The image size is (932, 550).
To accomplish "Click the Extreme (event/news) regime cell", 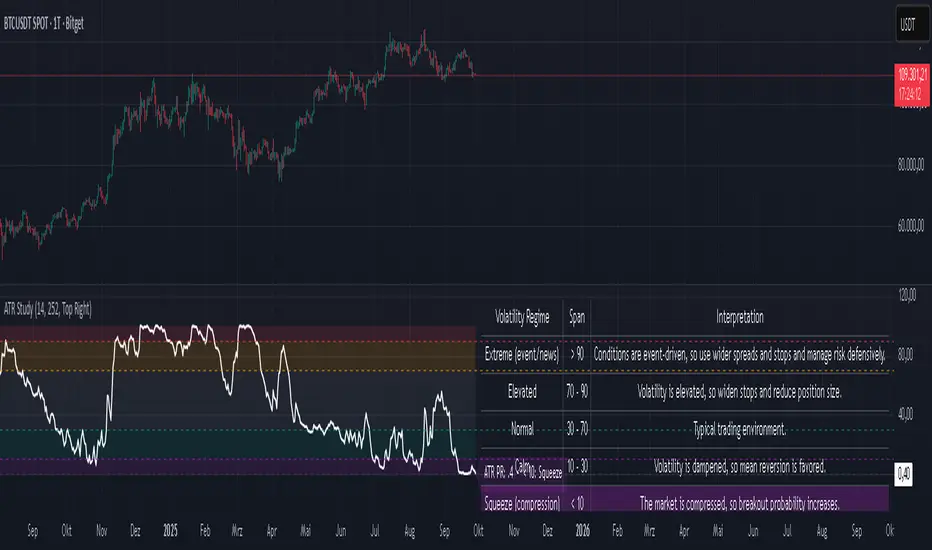I will 521,355.
